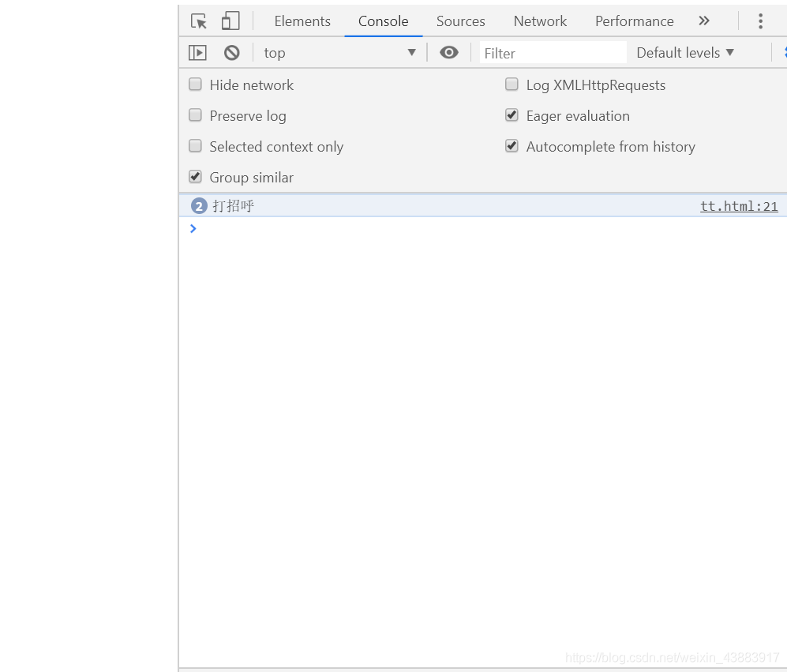Toggle the device toolbar icon
The height and width of the screenshot is (672, 787).
pyautogui.click(x=230, y=21)
